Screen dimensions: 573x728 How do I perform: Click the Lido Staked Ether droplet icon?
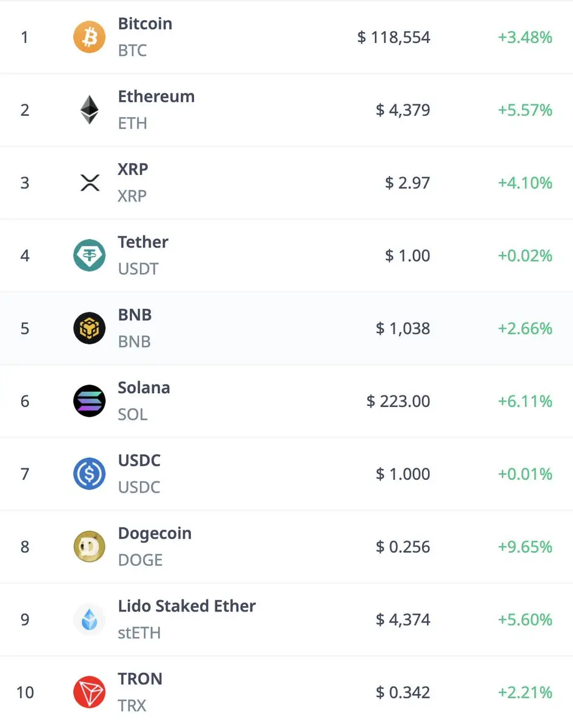click(89, 619)
